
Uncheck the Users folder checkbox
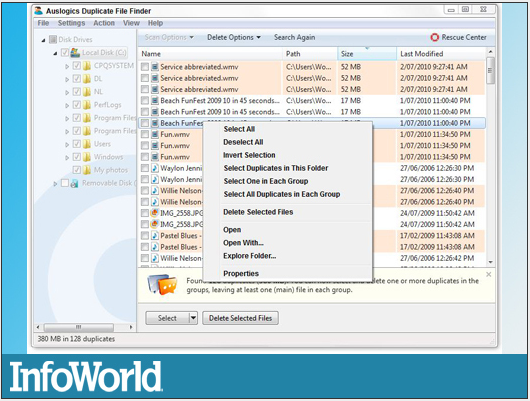click(x=77, y=144)
